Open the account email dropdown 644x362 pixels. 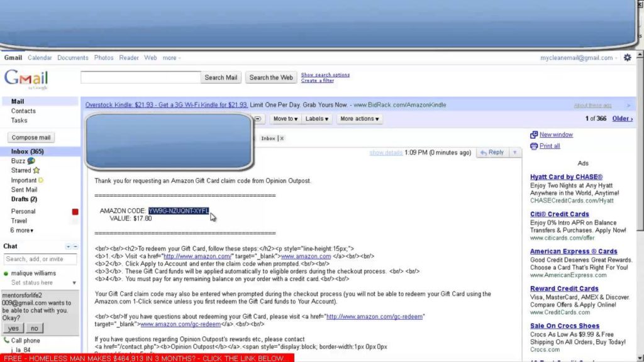(579, 58)
